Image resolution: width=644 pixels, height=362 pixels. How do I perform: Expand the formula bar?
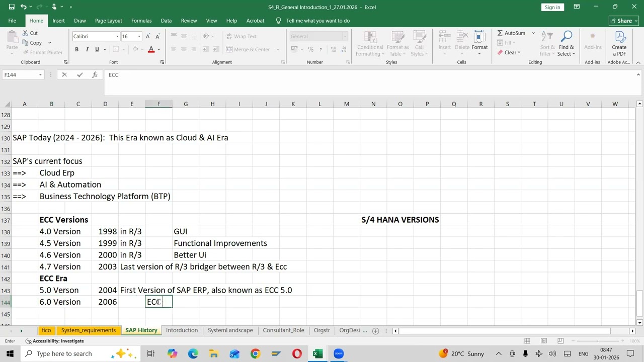[x=638, y=75]
